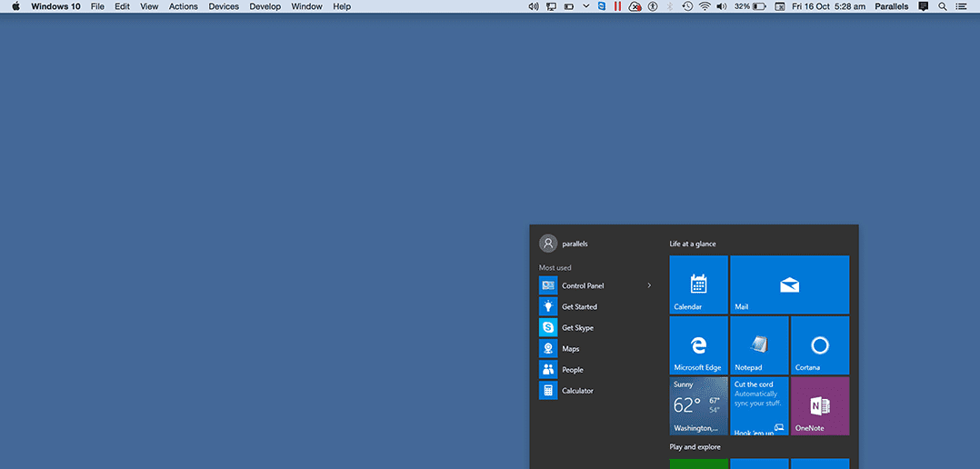The image size is (980, 469).
Task: Open People app in Start menu
Action: click(595, 370)
